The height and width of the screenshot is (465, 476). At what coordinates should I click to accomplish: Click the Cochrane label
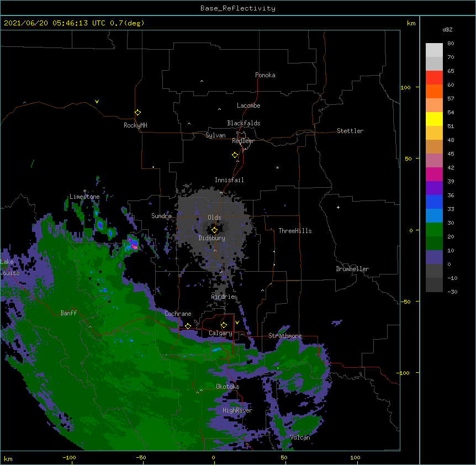click(178, 314)
